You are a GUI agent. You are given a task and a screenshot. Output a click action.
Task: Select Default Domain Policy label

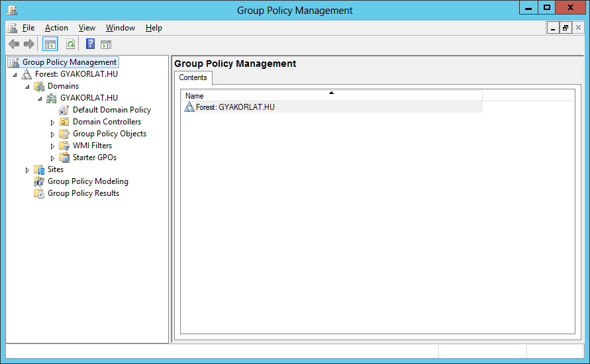coord(112,110)
